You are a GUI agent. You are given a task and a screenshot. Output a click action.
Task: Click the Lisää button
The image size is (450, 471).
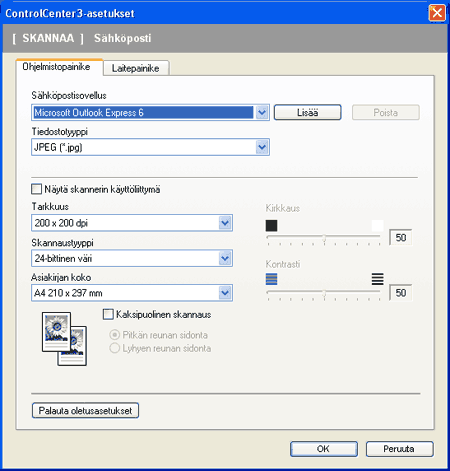click(307, 113)
